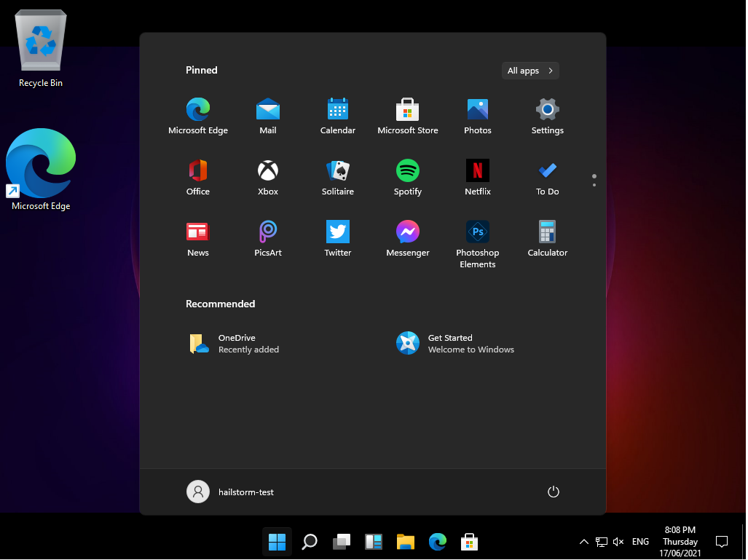This screenshot has width=748, height=560.
Task: Launch PicsArt
Action: [x=267, y=239]
